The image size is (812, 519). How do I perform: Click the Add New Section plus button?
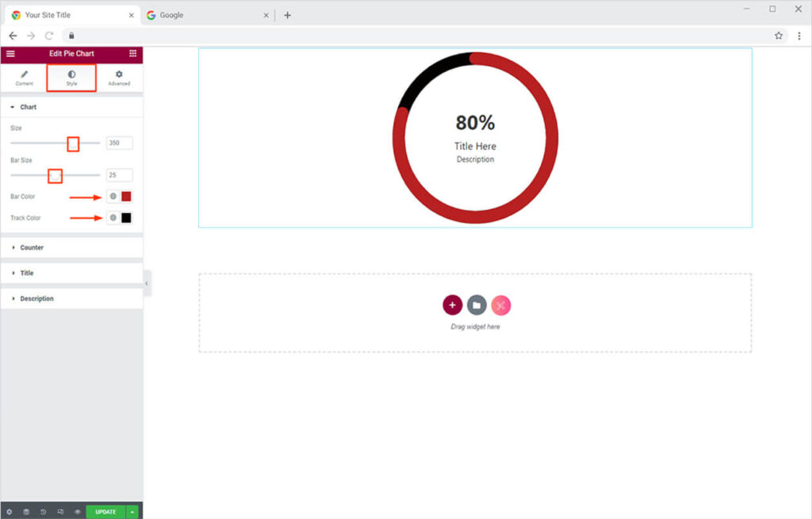pos(452,305)
